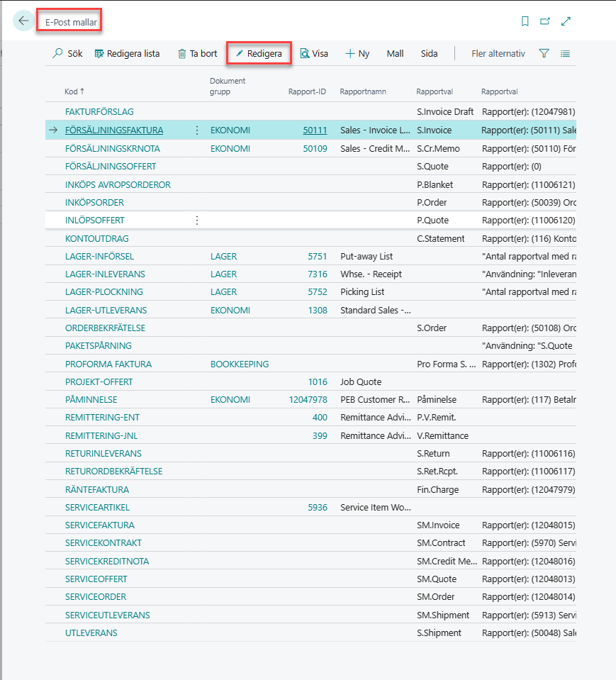The image size is (616, 680).
Task: Open PROFORMA FAKTURA template
Action: [x=108, y=364]
